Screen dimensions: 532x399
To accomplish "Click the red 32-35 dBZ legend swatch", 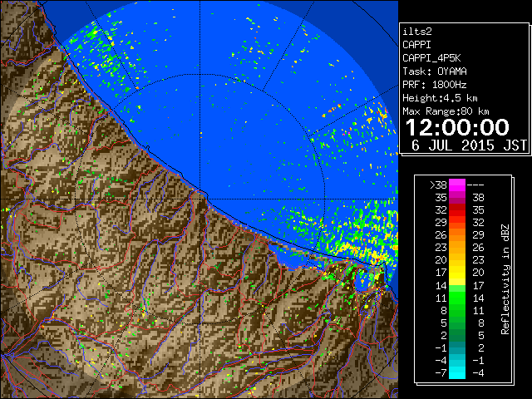I will (x=457, y=210).
